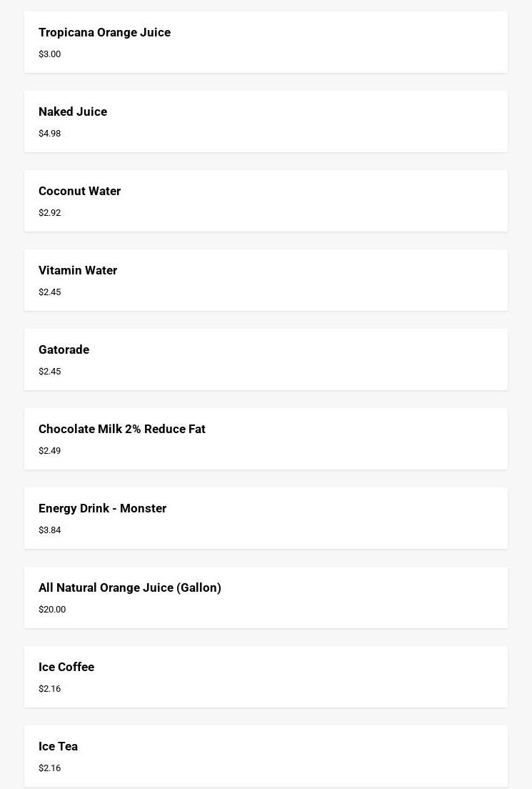Select the Ice Tea card

click(266, 756)
